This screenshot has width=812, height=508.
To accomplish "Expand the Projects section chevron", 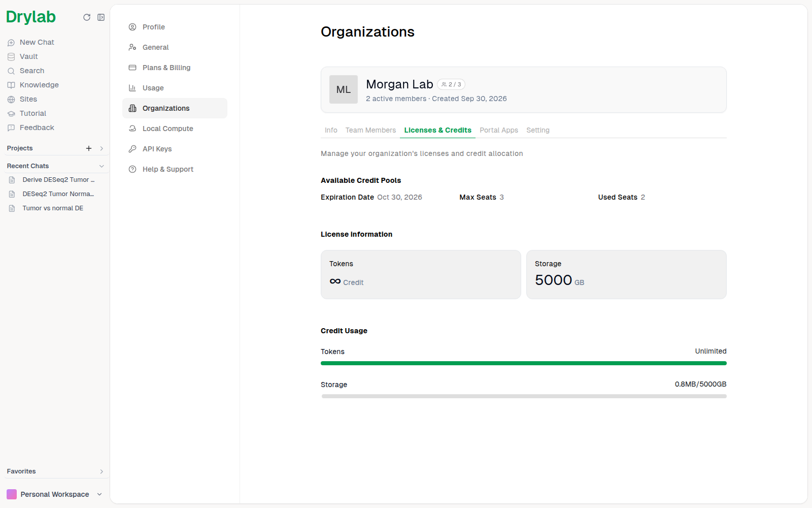I will 101,148.
